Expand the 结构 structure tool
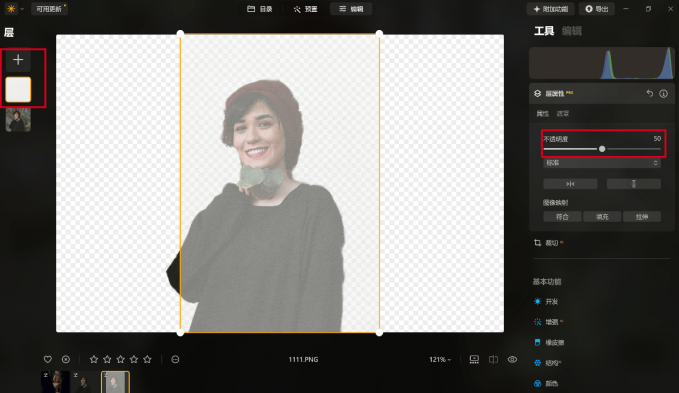The width and height of the screenshot is (679, 393). [x=548, y=363]
